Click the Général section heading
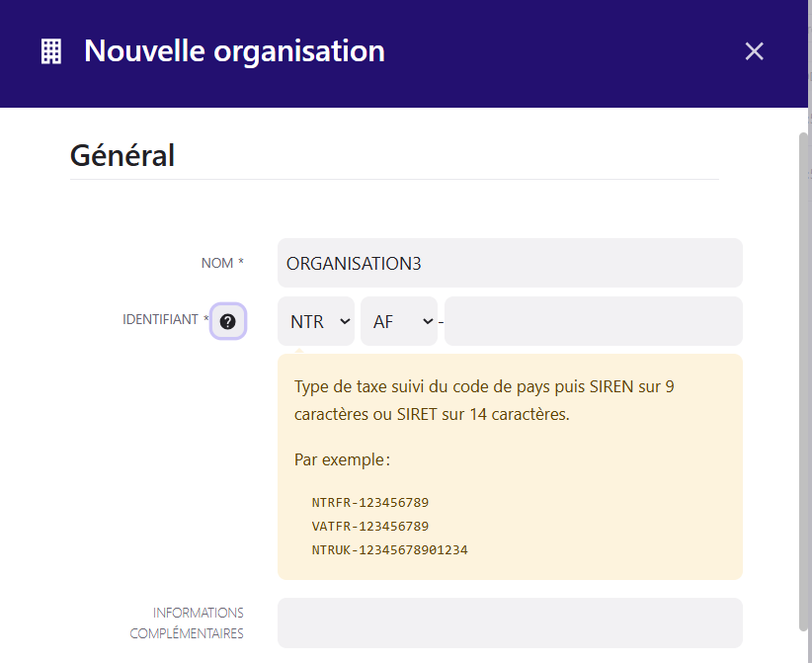The height and width of the screenshot is (663, 812). (122, 155)
